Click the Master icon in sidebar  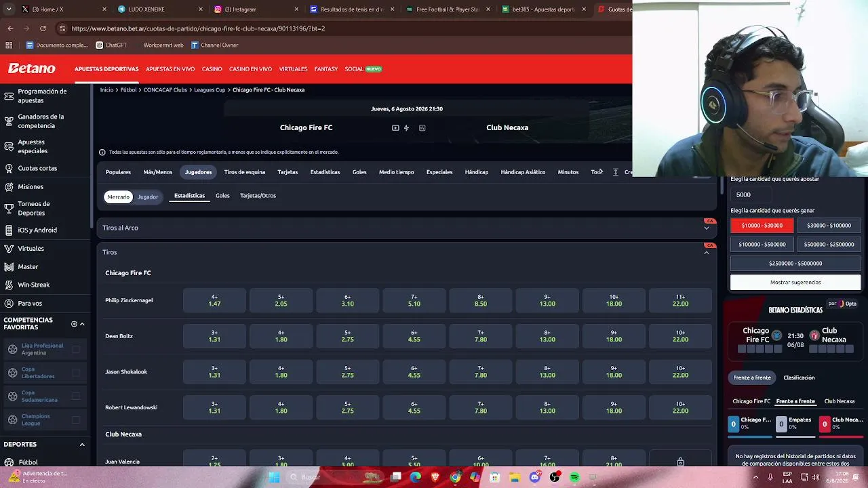click(9, 266)
